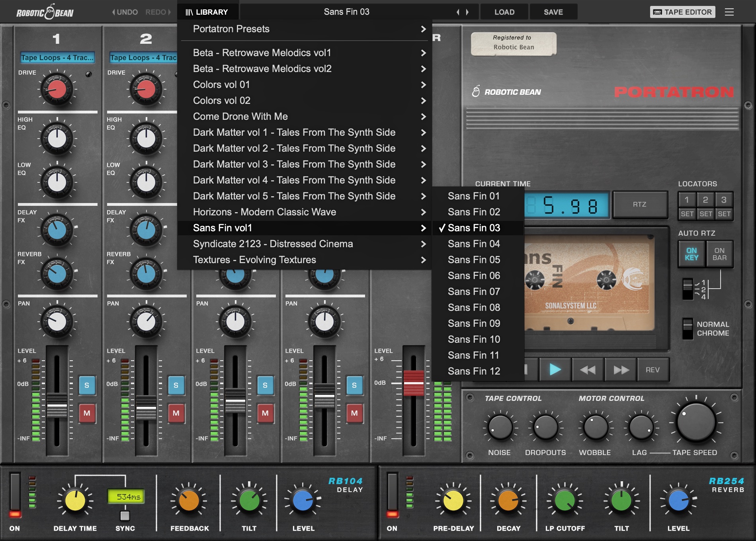
Task: Click the fast-forward transport button
Action: 621,370
